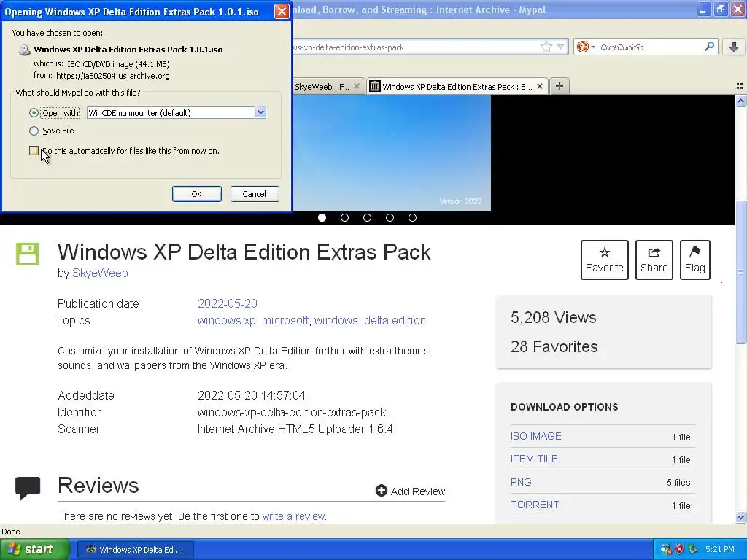Viewport: 747px width, 560px height.
Task: Open the Windows Start menu
Action: pos(35,550)
